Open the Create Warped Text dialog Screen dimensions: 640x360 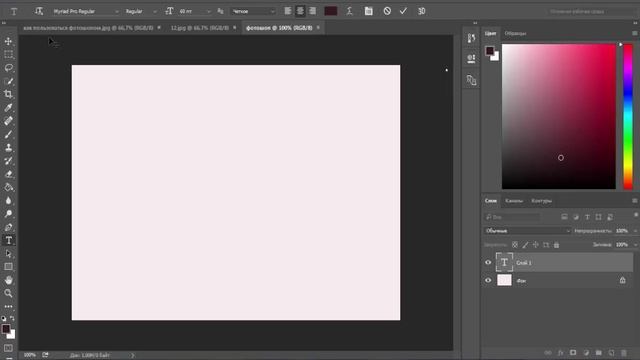(x=349, y=11)
